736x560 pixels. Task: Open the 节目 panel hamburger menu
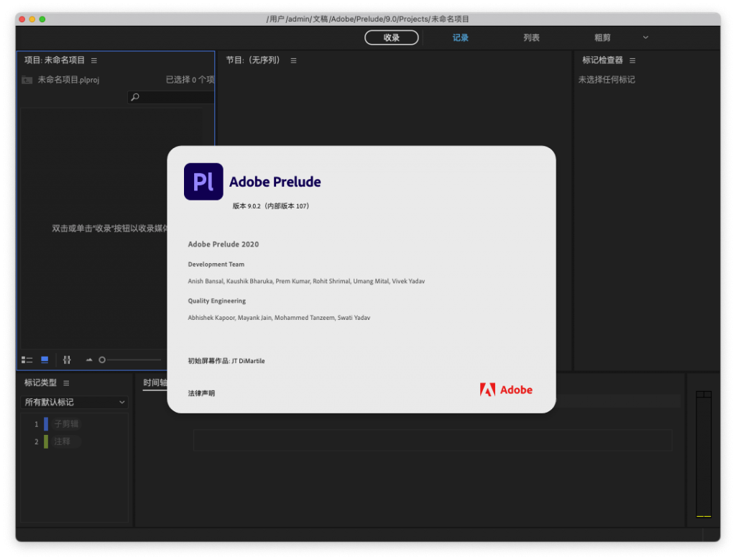293,60
